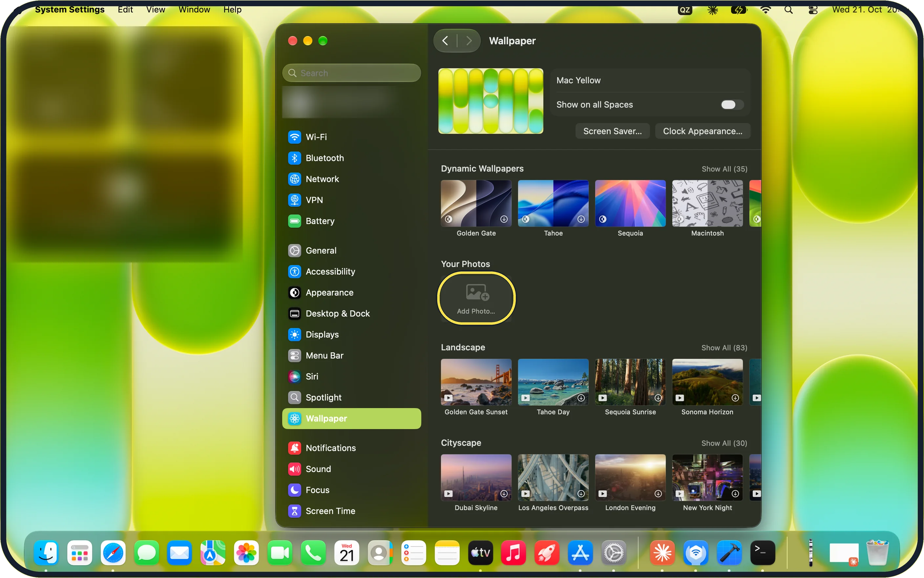Screen dimensions: 924x578
Task: Choose the Sequoia dynamic wallpaper
Action: click(630, 203)
